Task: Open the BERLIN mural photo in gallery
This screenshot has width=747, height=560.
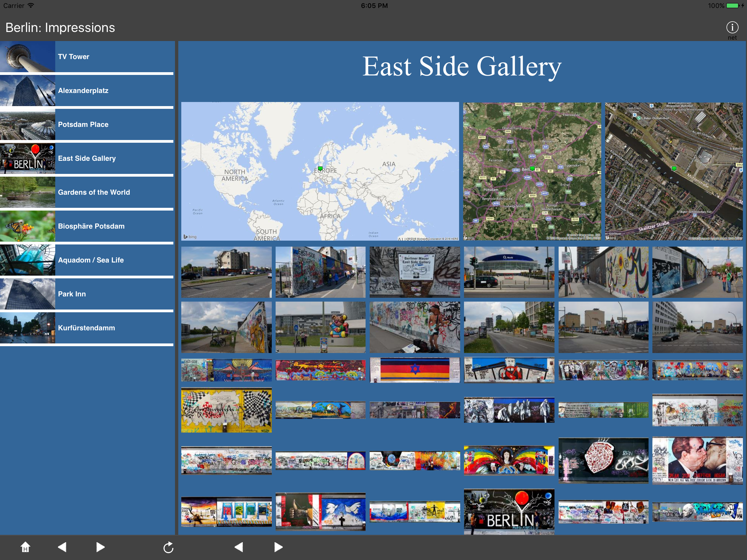Action: click(x=509, y=511)
